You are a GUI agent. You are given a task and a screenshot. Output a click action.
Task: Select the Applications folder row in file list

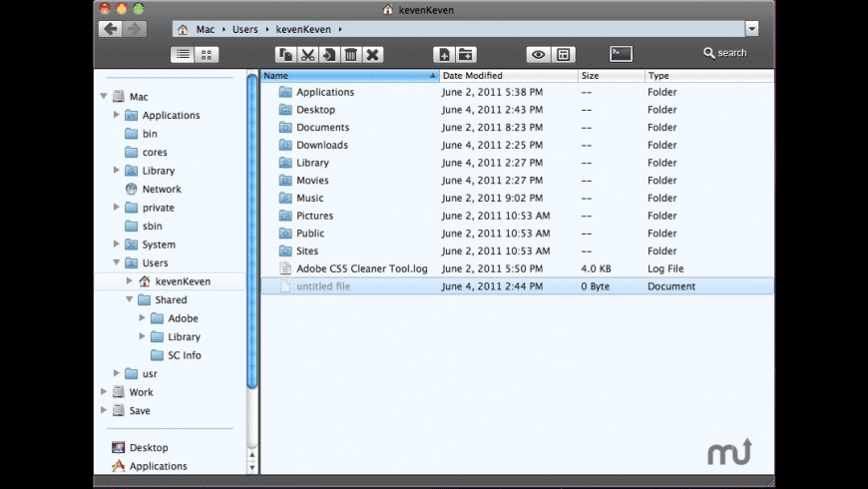(x=517, y=92)
